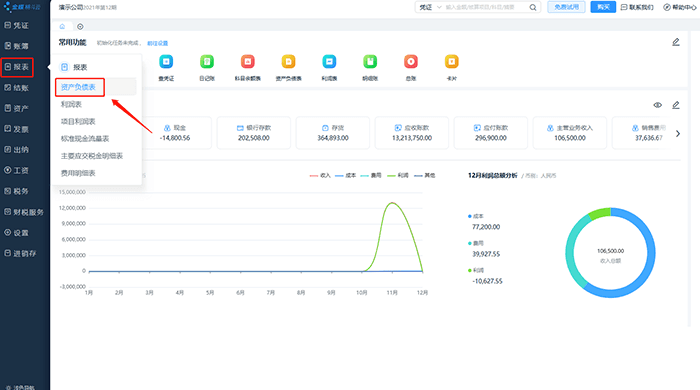Choose 主要应交税金明细表 in the submenu

[x=92, y=156]
